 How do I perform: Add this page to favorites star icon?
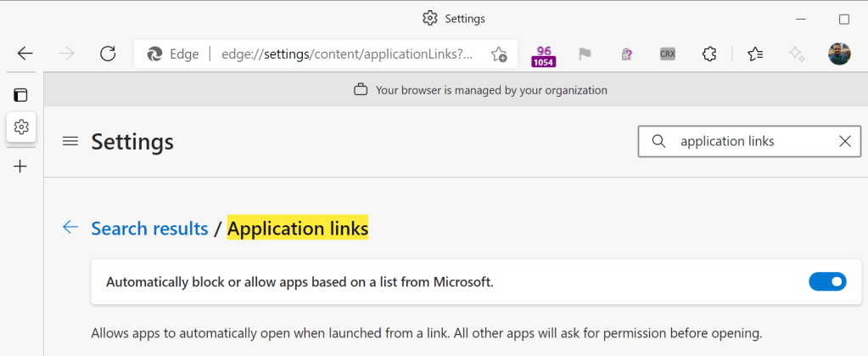[499, 54]
